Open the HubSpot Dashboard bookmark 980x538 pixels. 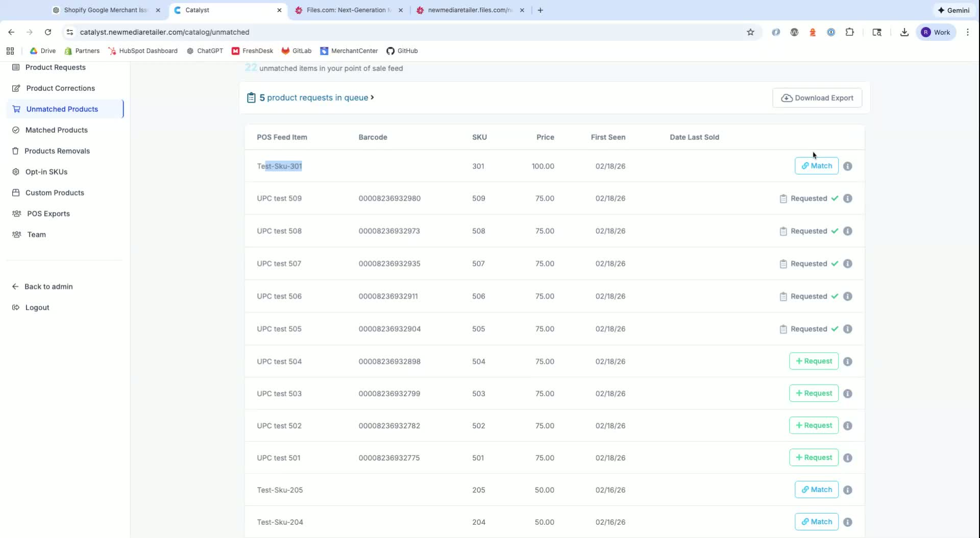pyautogui.click(x=143, y=51)
